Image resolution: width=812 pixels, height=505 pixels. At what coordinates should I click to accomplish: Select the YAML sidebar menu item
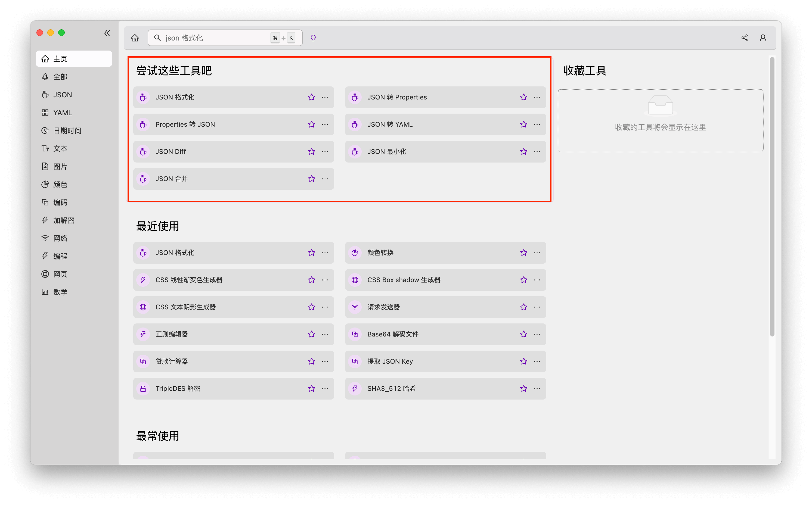[x=63, y=113]
